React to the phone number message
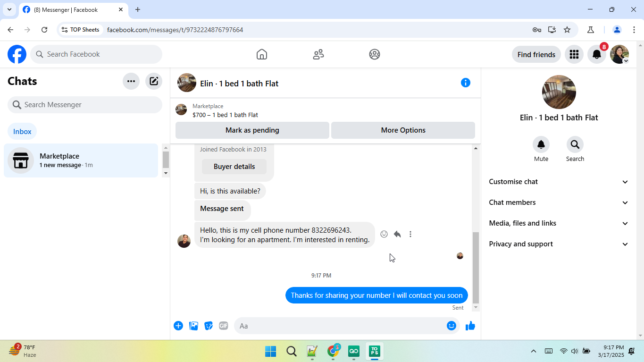The width and height of the screenshot is (644, 362). pyautogui.click(x=384, y=234)
